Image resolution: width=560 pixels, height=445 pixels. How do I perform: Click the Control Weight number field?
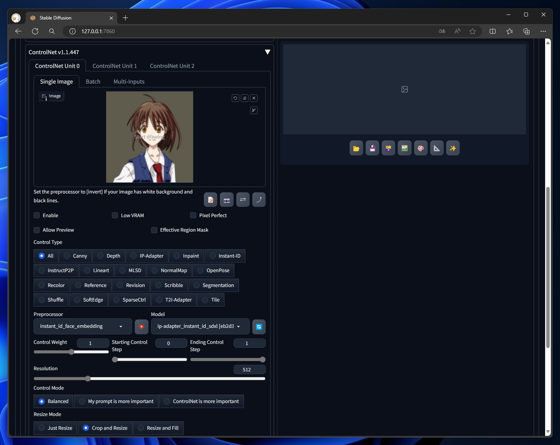(93, 343)
